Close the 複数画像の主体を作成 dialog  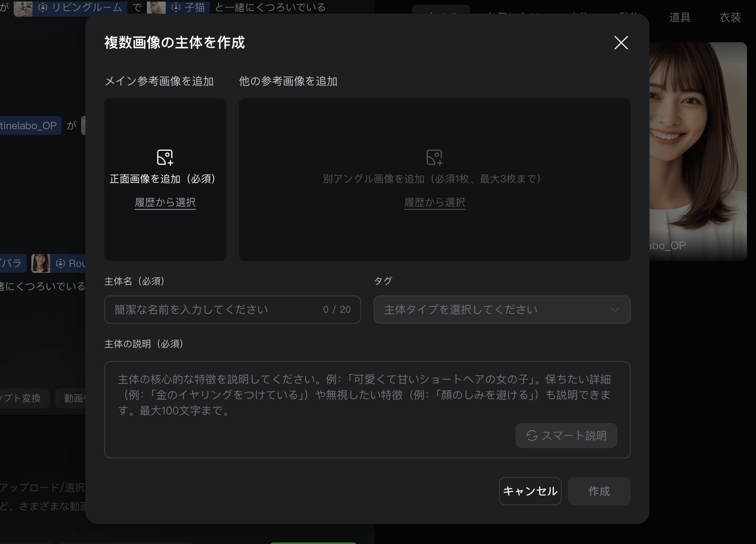click(621, 43)
